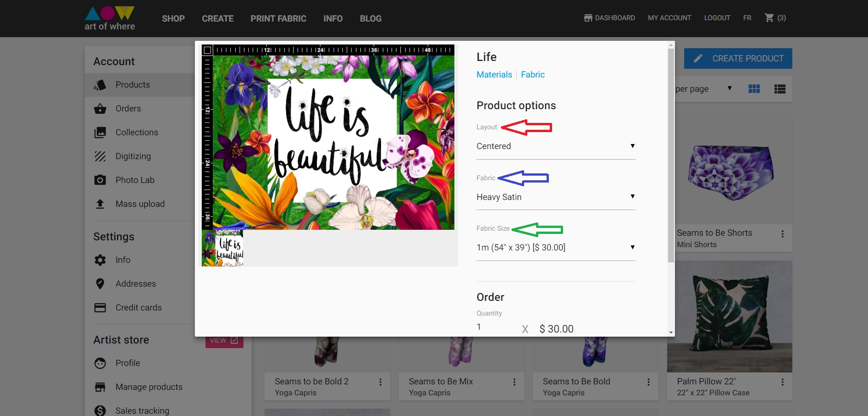Click the Fabric breadcrumb link
The image size is (868, 416).
click(533, 75)
